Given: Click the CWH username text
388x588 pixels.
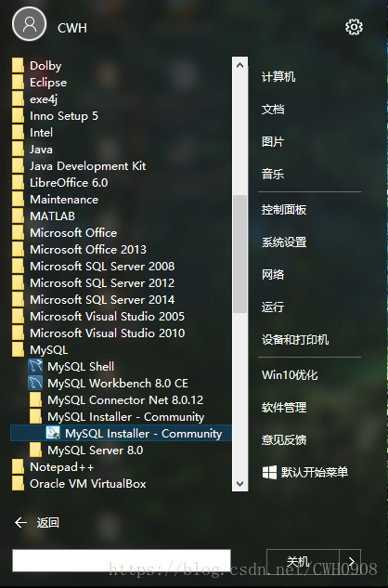Looking at the screenshot, I should 72,28.
